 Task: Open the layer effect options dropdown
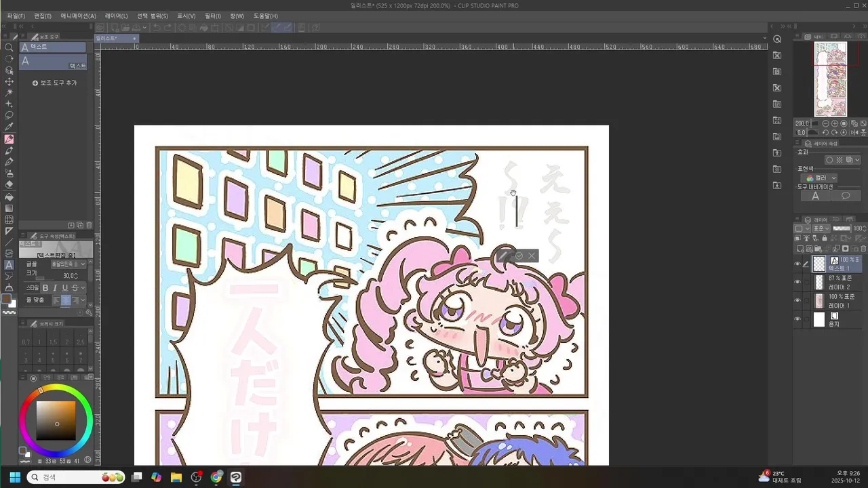[x=857, y=160]
